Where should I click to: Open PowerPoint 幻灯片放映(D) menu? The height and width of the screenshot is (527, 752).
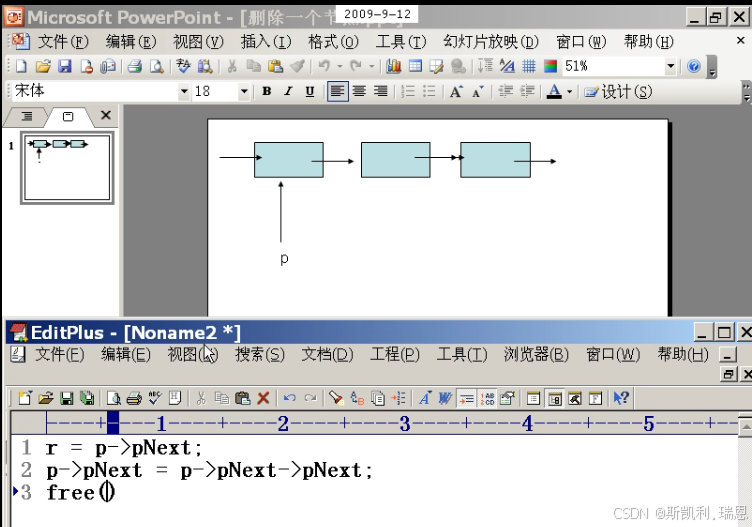tap(491, 42)
